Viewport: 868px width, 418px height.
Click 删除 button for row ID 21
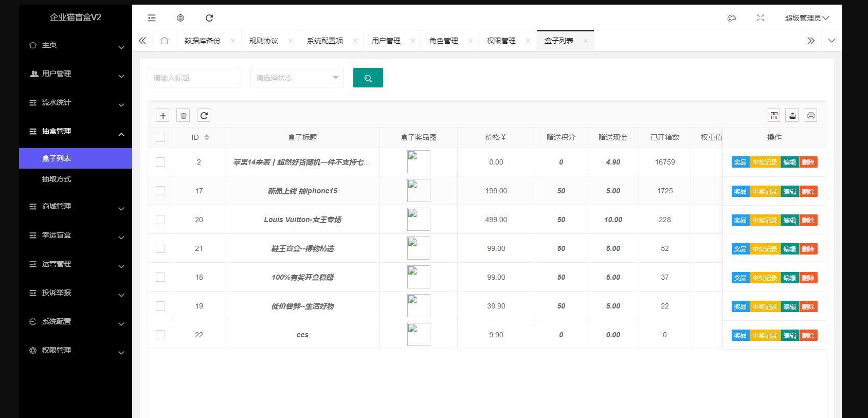click(x=808, y=249)
